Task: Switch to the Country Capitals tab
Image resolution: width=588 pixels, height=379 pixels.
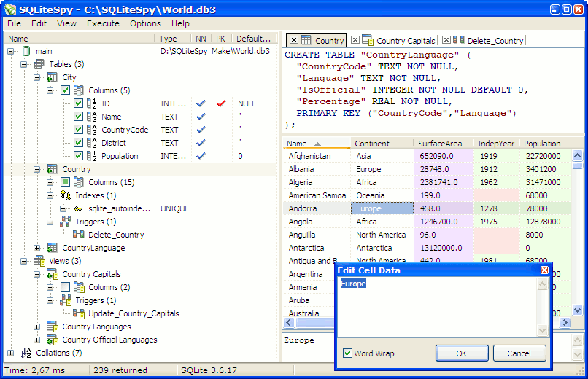Action: 405,41
